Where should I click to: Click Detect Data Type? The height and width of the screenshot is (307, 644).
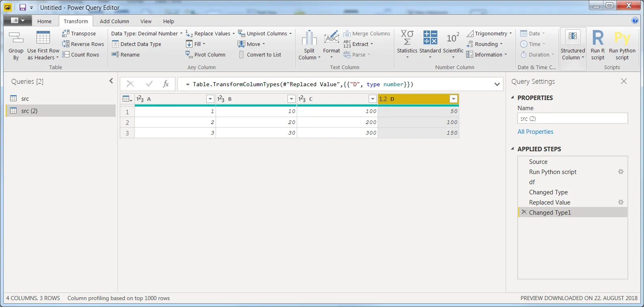136,44
